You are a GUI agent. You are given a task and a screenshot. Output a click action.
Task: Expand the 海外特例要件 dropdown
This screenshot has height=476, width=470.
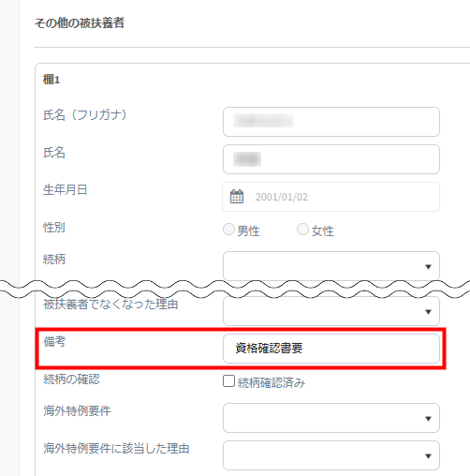coord(331,418)
